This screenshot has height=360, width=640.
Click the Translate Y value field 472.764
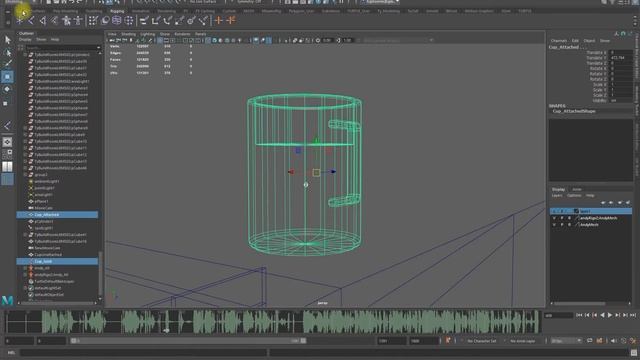pyautogui.click(x=621, y=58)
